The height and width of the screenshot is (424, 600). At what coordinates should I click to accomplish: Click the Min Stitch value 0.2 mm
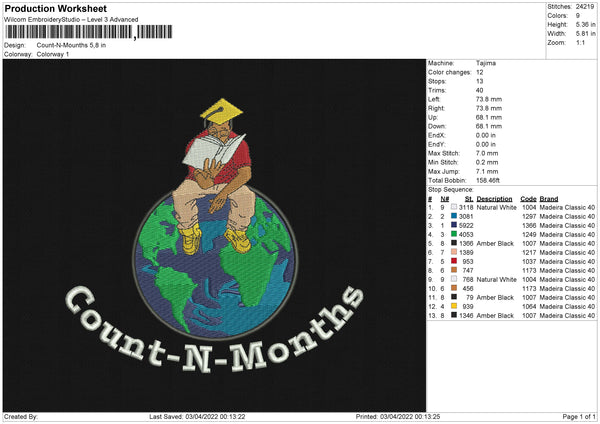[487, 162]
